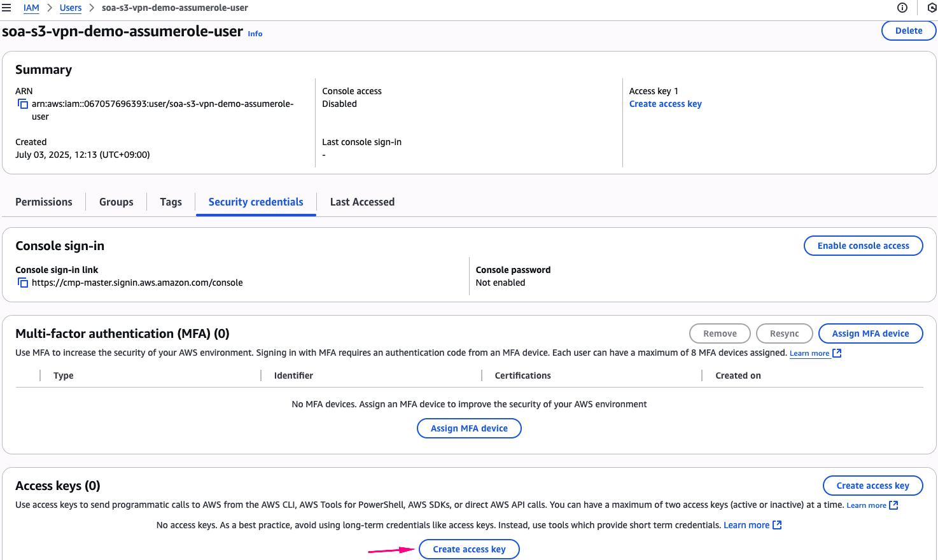Click the info circle icon in header
Image resolution: width=938 pixels, height=560 pixels.
(902, 8)
